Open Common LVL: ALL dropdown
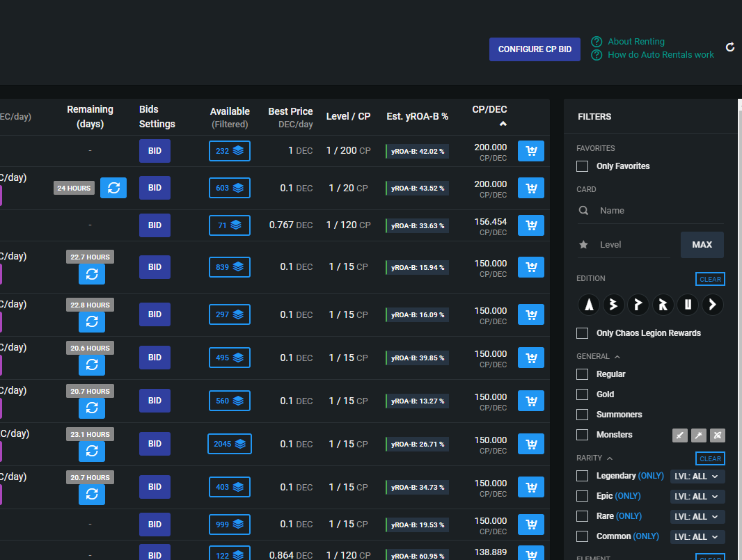742x560 pixels. [x=697, y=537]
